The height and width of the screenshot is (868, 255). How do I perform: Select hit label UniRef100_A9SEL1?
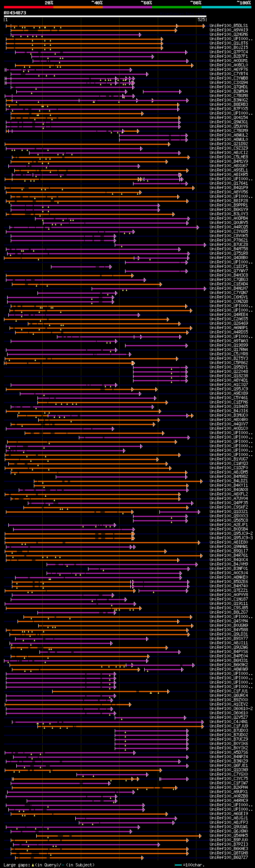229,170
